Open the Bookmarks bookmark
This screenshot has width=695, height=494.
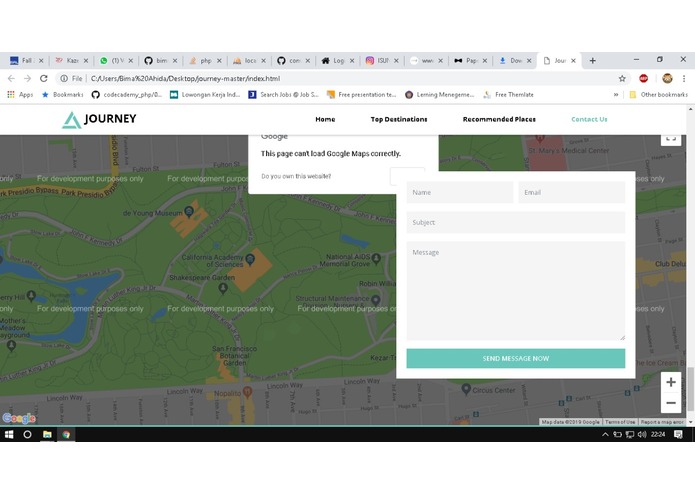tap(62, 94)
